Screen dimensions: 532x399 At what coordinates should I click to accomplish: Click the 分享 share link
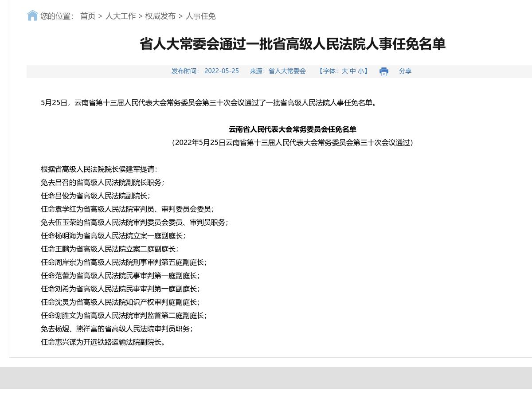click(x=405, y=71)
